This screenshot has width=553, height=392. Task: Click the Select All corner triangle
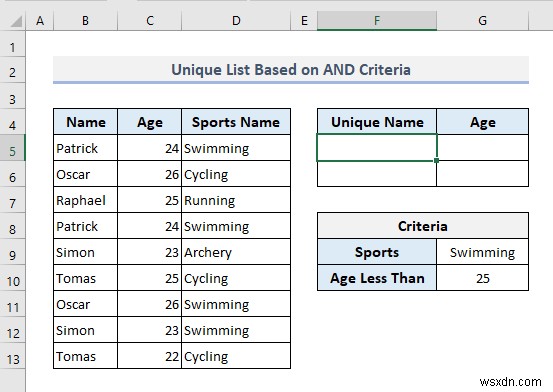pos(16,22)
